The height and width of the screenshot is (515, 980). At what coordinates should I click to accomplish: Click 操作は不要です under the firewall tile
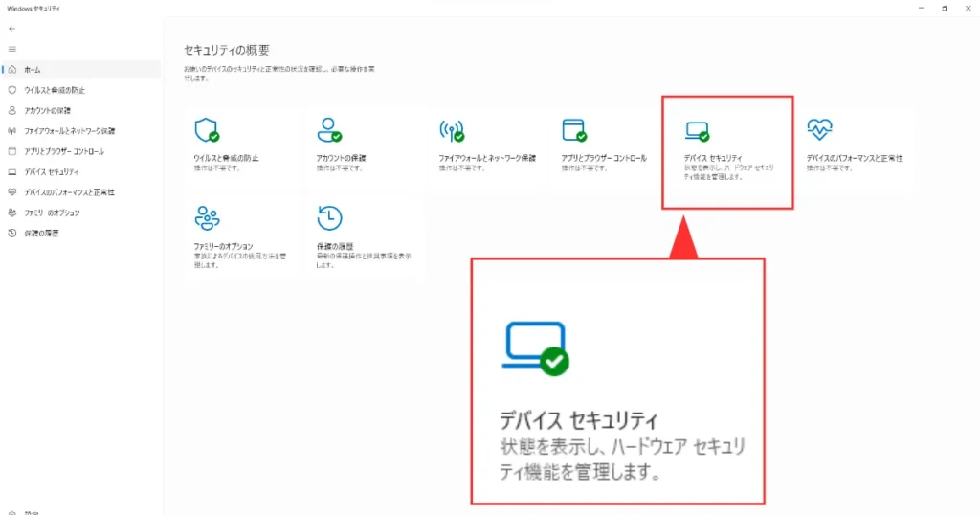pyautogui.click(x=462, y=168)
